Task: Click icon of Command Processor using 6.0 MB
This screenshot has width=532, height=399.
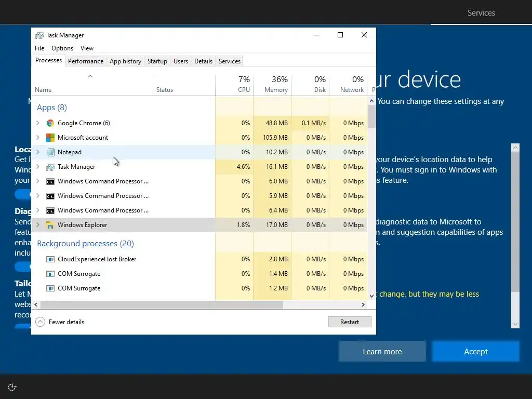Action: [x=50, y=181]
